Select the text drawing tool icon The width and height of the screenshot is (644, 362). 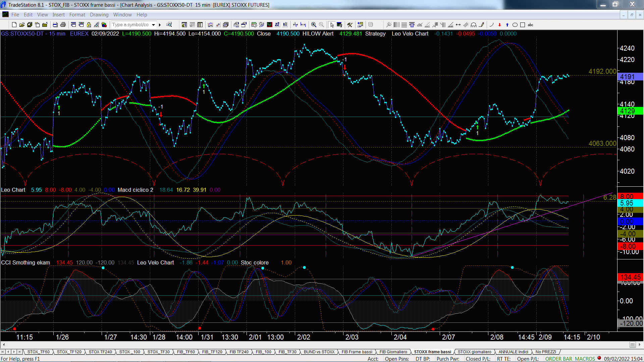click(x=339, y=25)
